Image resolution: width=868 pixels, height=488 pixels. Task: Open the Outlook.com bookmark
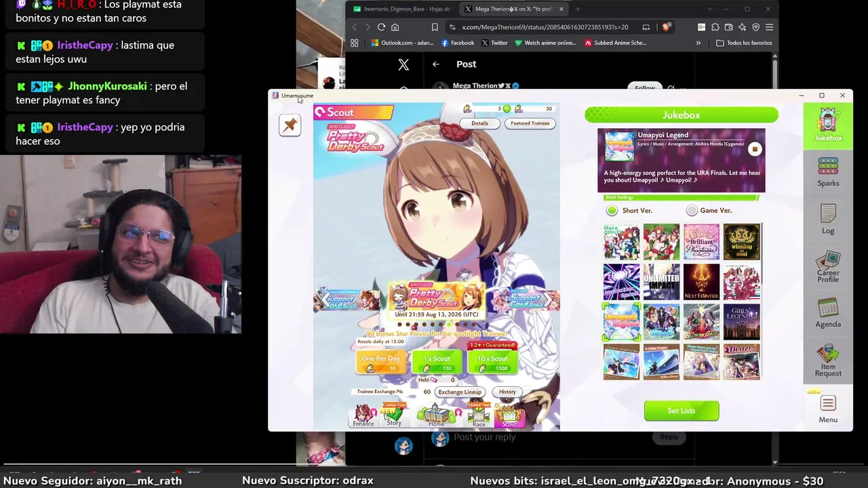pos(402,43)
